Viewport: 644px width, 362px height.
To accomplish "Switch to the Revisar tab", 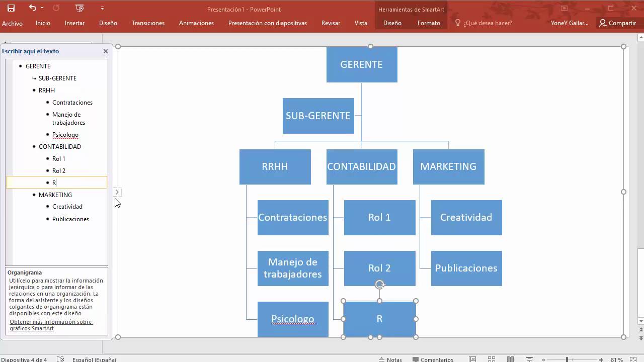I will [331, 23].
